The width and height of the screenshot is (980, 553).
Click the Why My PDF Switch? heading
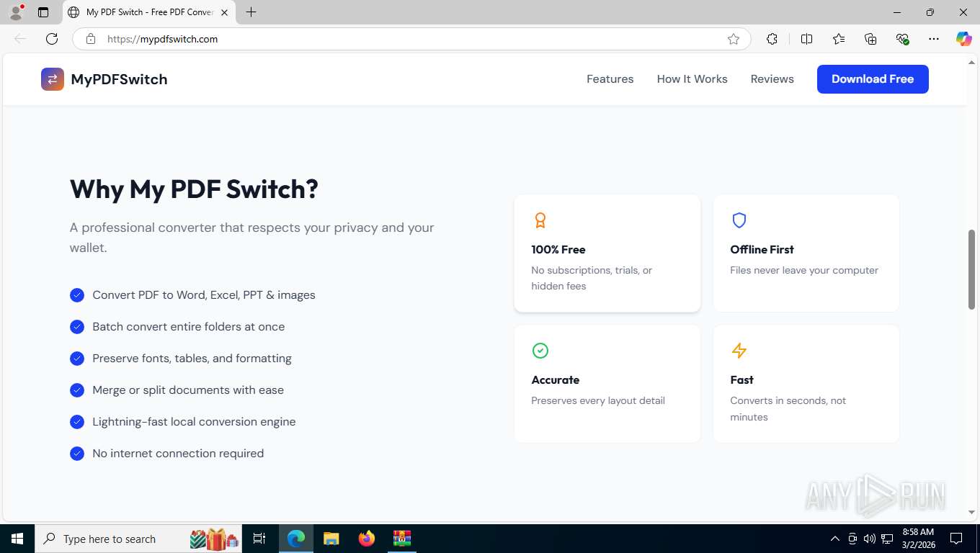click(x=194, y=189)
